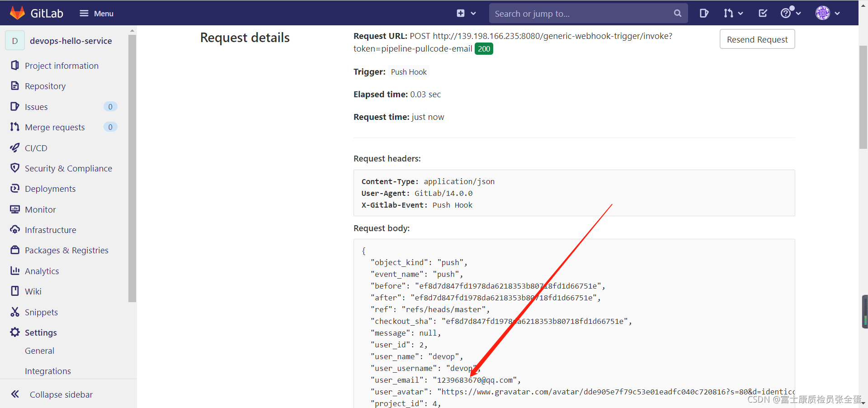Click the Merge requests sidebar icon
868x408 pixels.
click(15, 127)
